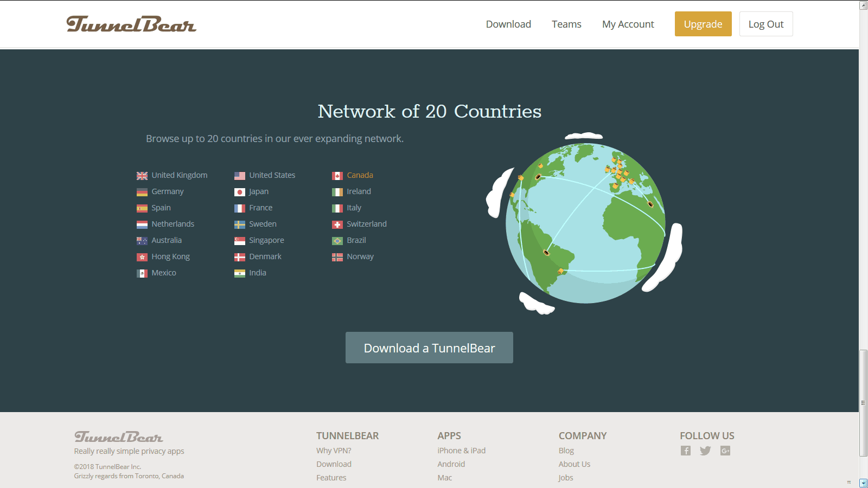Click the Brazil flag icon

click(337, 241)
